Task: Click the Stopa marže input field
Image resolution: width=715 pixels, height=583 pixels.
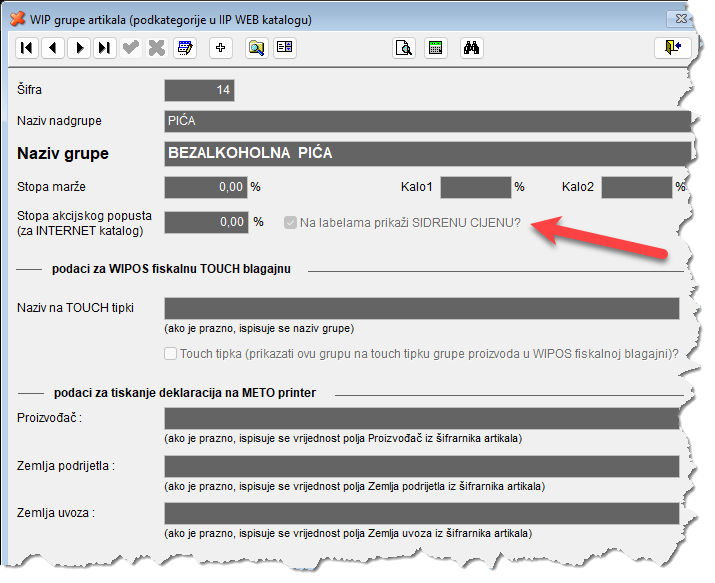Action: point(205,187)
